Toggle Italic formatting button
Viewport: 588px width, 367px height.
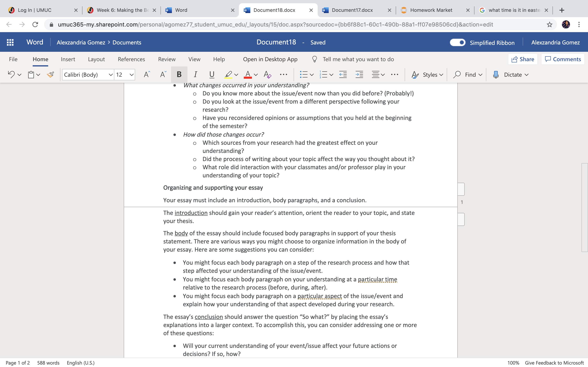pyautogui.click(x=195, y=74)
